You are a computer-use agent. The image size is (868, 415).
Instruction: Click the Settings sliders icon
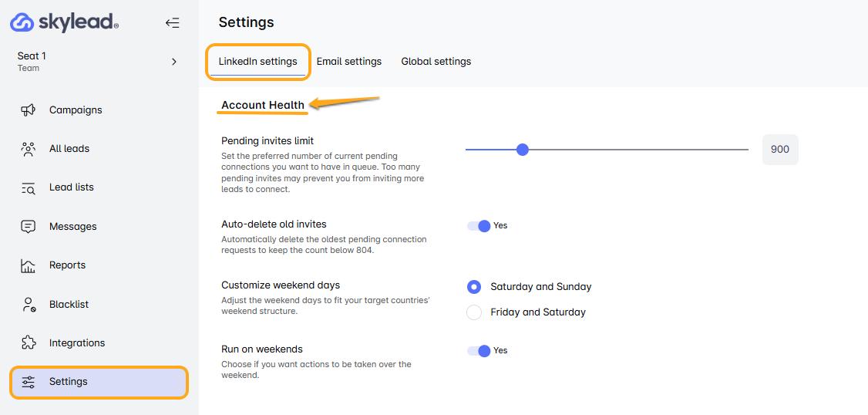click(29, 382)
